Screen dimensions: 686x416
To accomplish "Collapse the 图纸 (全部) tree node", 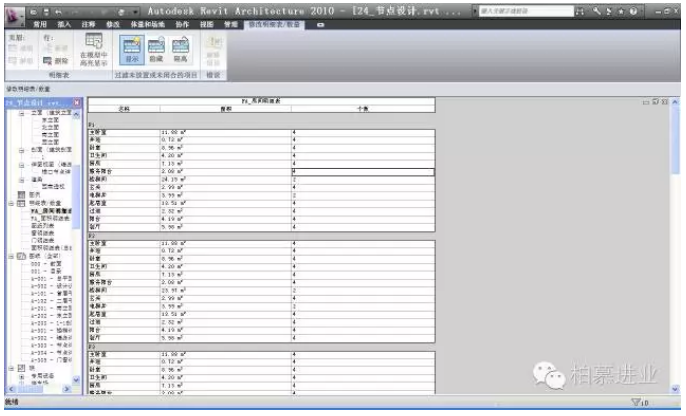I will point(10,257).
